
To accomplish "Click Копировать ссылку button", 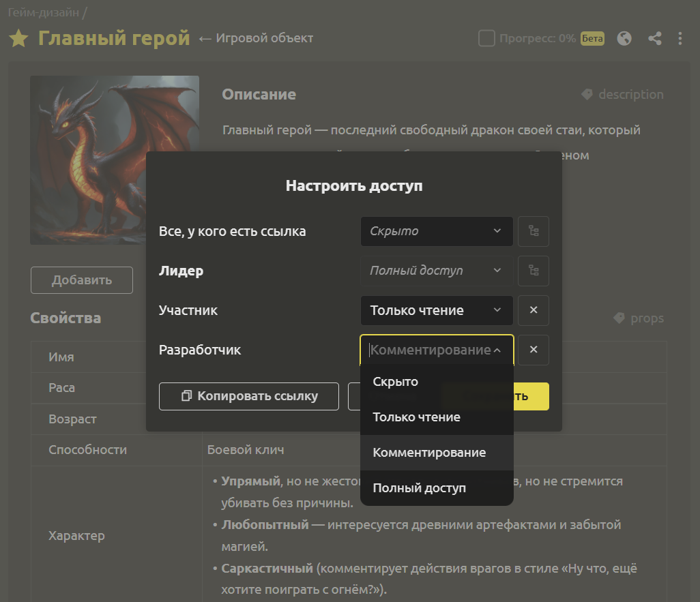I will tap(249, 396).
